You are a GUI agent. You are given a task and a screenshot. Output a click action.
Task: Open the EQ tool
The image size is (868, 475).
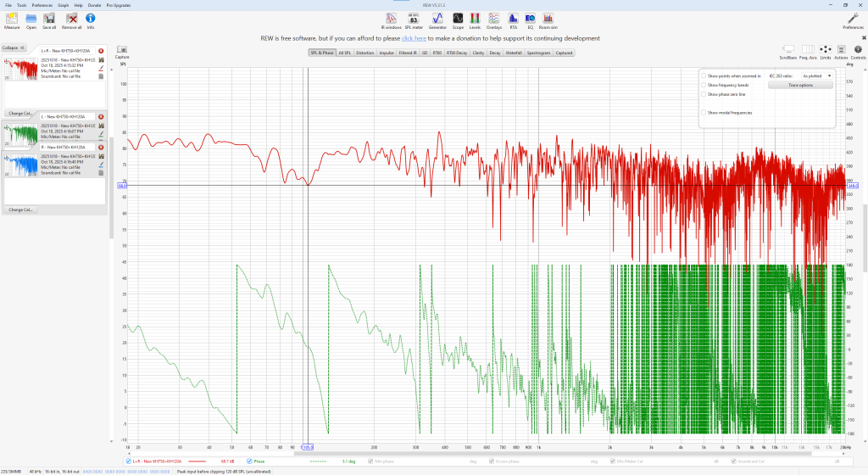pos(530,19)
